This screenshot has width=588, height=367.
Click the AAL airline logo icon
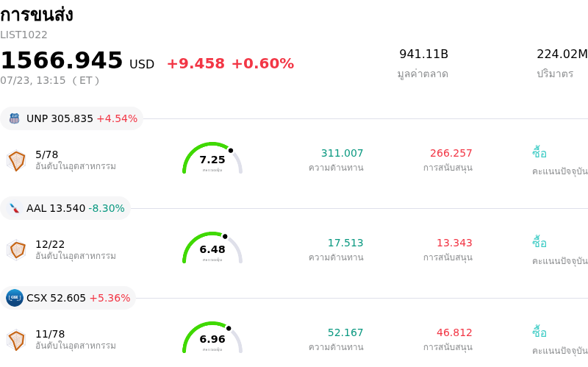coord(14,208)
